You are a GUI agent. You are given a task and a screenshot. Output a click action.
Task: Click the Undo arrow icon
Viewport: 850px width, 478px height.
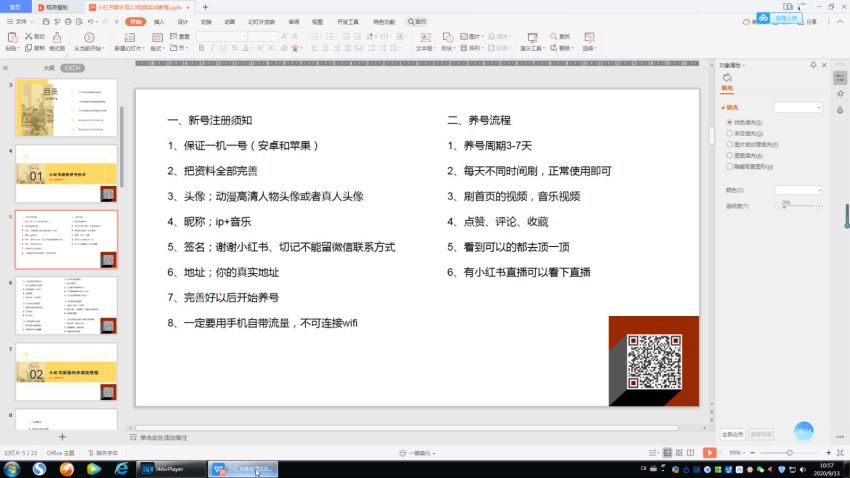point(90,22)
